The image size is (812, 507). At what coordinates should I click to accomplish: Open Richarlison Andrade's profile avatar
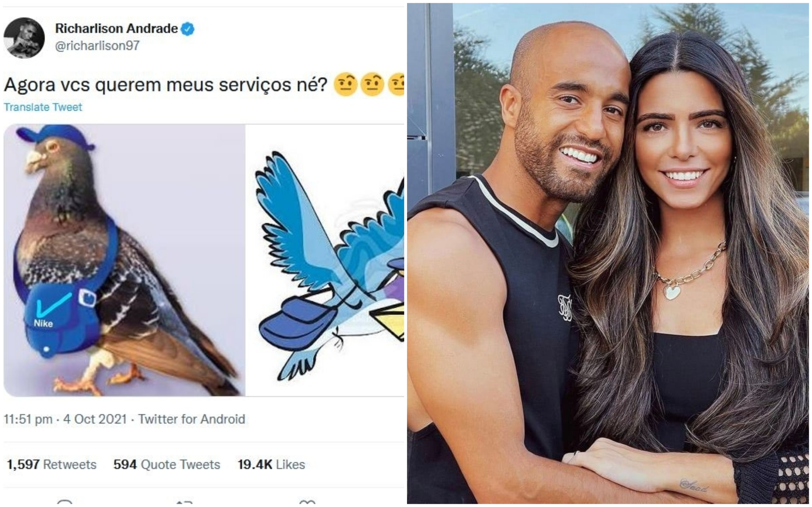click(x=24, y=38)
